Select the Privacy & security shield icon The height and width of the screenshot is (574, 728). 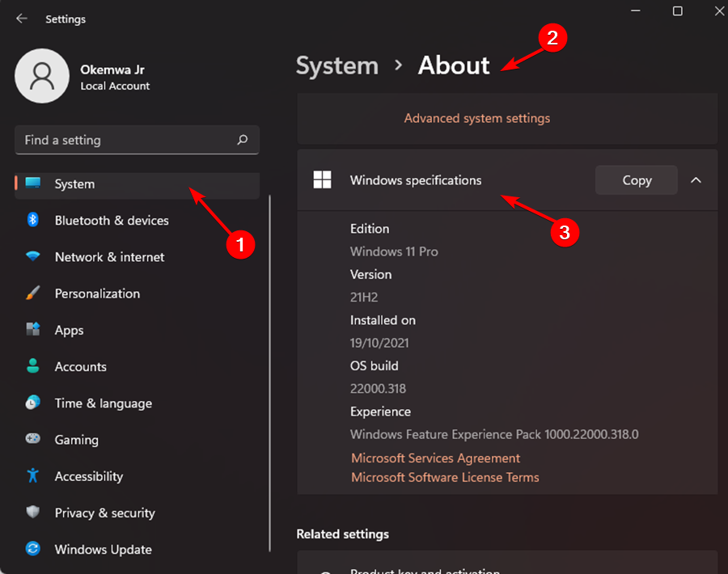coord(33,513)
